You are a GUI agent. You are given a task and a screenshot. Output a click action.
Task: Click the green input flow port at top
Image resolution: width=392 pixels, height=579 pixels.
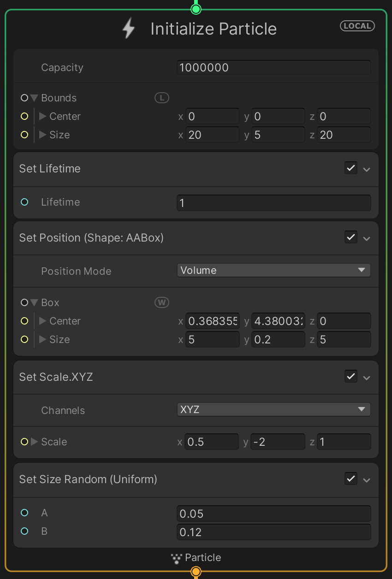(x=196, y=9)
